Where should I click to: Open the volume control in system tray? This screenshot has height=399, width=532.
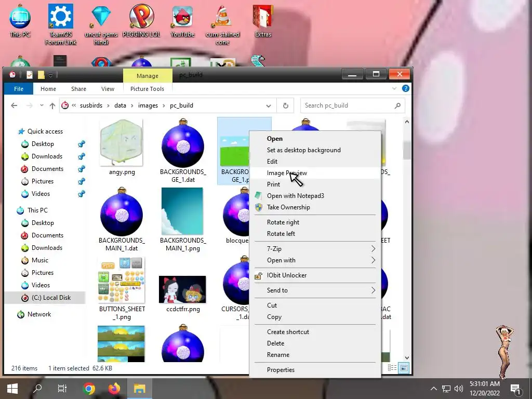click(459, 389)
